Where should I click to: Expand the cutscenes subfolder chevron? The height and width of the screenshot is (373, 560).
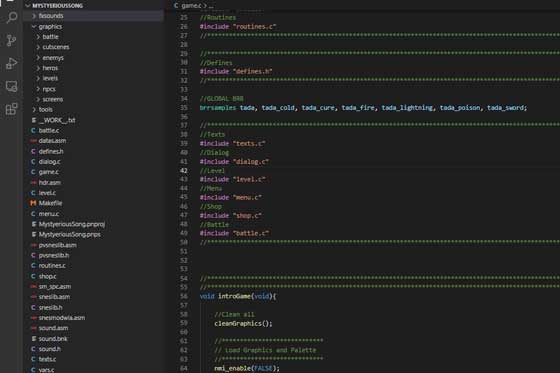(38, 47)
